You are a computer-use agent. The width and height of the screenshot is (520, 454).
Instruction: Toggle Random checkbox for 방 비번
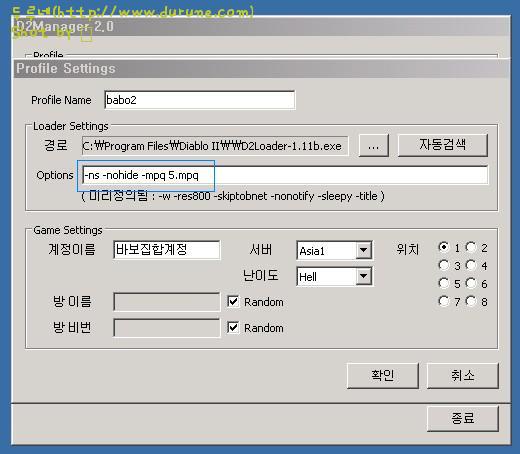click(x=233, y=327)
